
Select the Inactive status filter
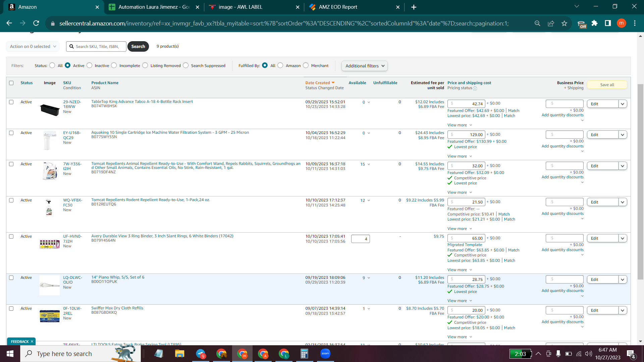pos(89,65)
